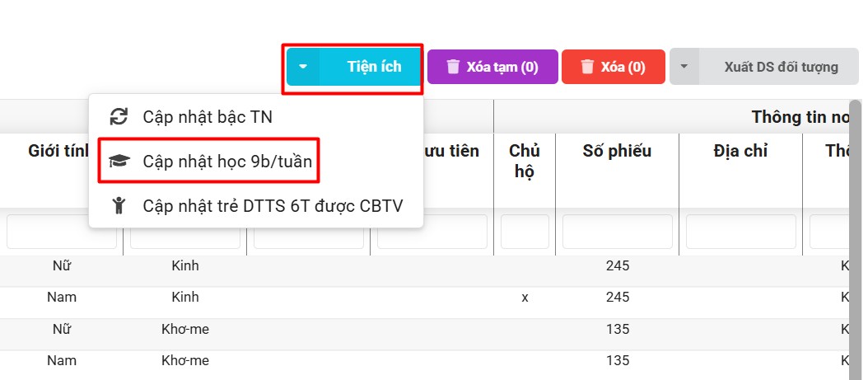Select Cập nhật trẻ DTTS 6T được CBTV

272,205
